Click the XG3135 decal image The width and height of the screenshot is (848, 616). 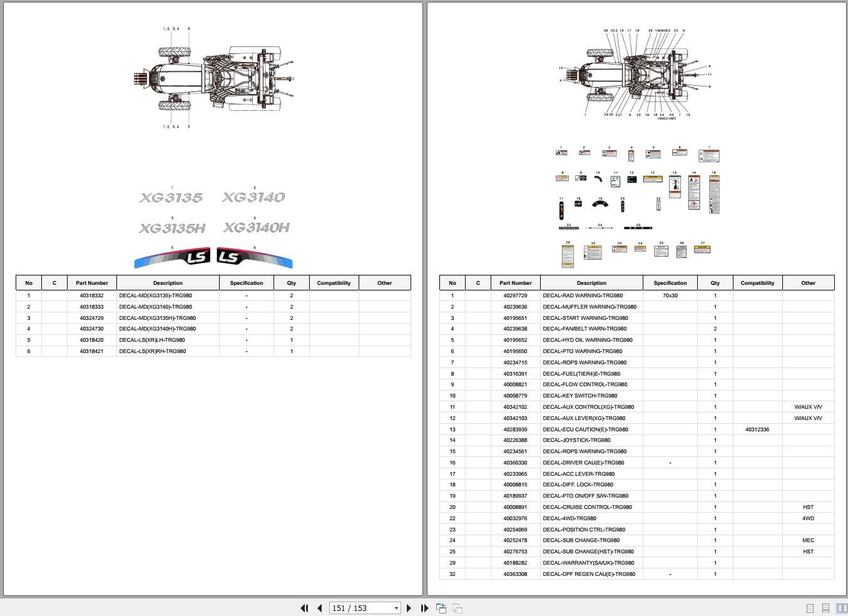(x=171, y=198)
